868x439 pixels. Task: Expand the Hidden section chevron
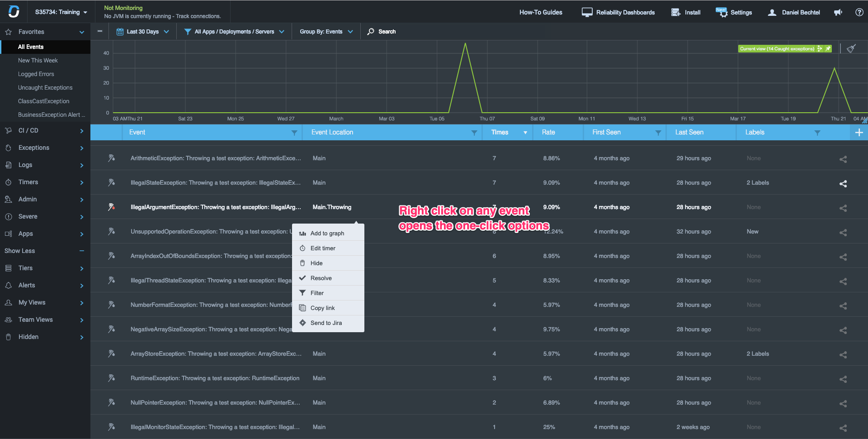pyautogui.click(x=82, y=337)
